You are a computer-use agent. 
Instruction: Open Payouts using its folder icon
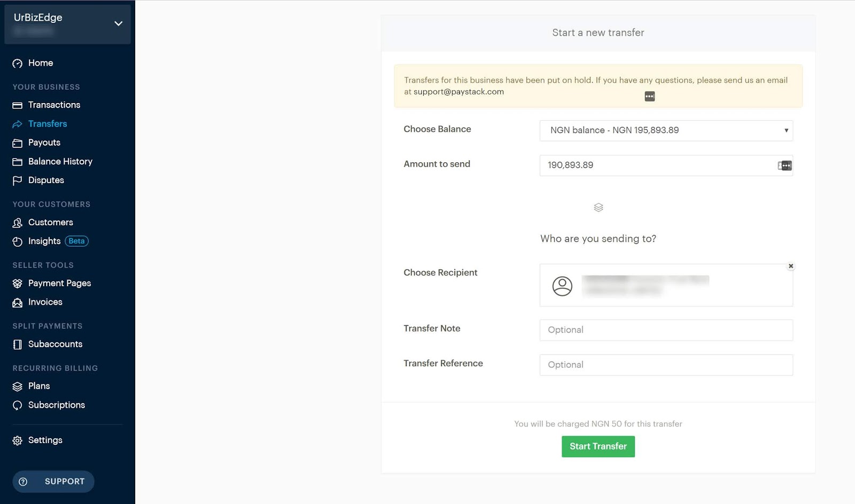pos(17,143)
